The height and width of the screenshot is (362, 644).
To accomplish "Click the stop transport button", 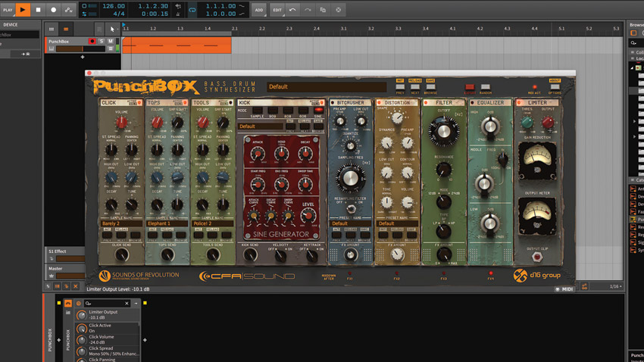I will pyautogui.click(x=38, y=9).
